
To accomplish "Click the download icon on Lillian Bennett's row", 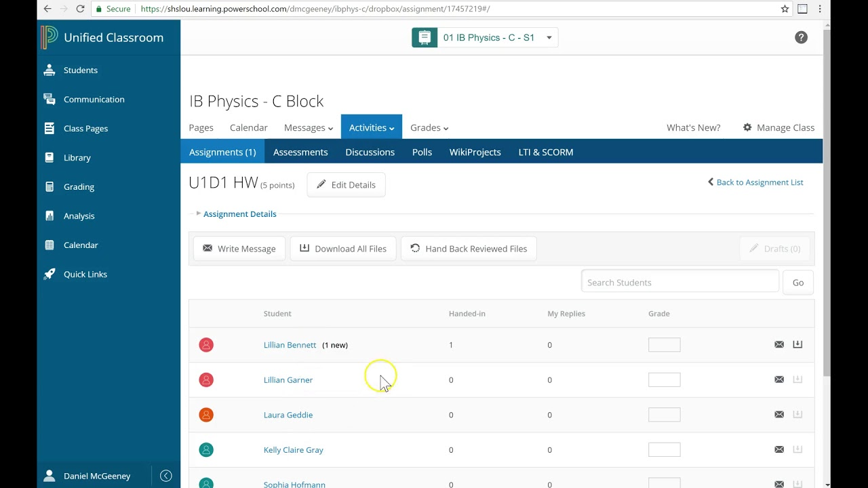I will [797, 344].
